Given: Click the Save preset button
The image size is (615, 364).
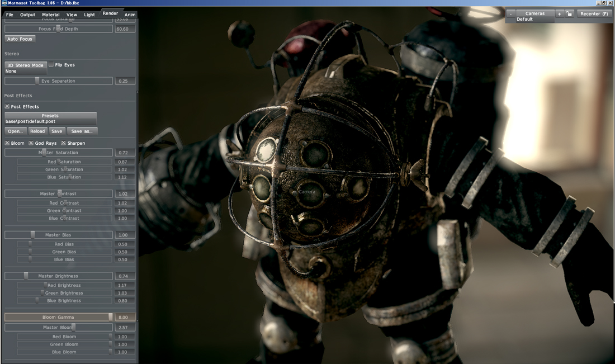Looking at the screenshot, I should pyautogui.click(x=57, y=131).
